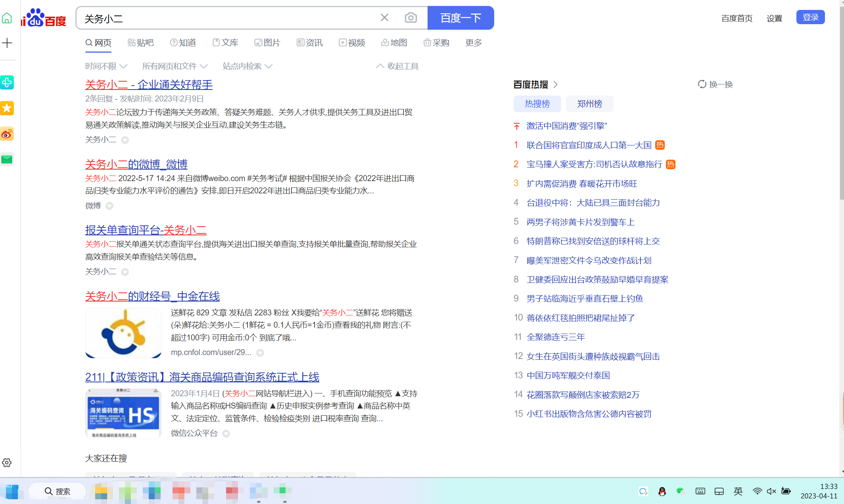The image size is (844, 504).
Task: Select the 热搜榜 tab
Action: (537, 104)
